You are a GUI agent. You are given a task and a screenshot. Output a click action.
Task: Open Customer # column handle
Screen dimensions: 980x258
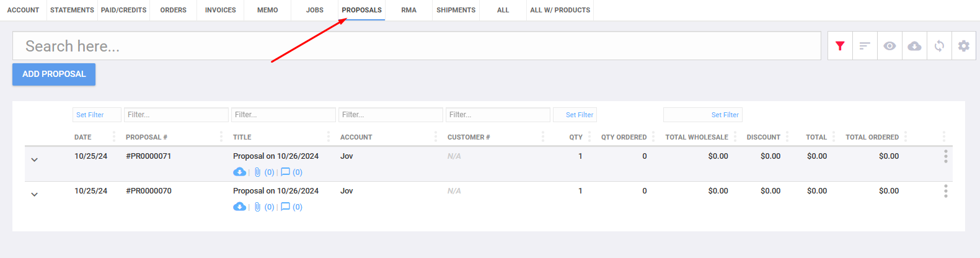tap(543, 136)
